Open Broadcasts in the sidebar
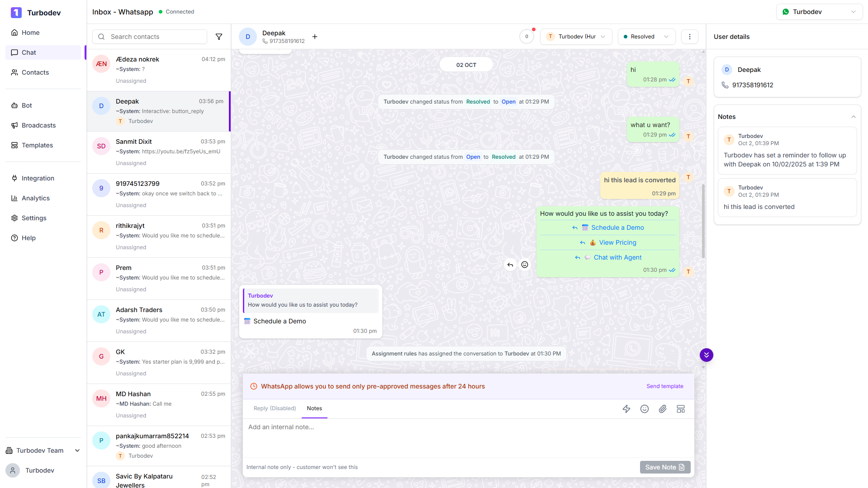 pyautogui.click(x=39, y=125)
